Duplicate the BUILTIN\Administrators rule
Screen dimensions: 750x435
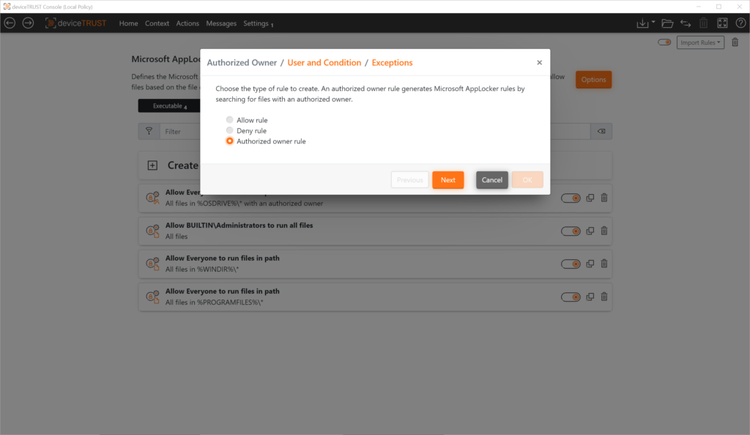(x=590, y=231)
